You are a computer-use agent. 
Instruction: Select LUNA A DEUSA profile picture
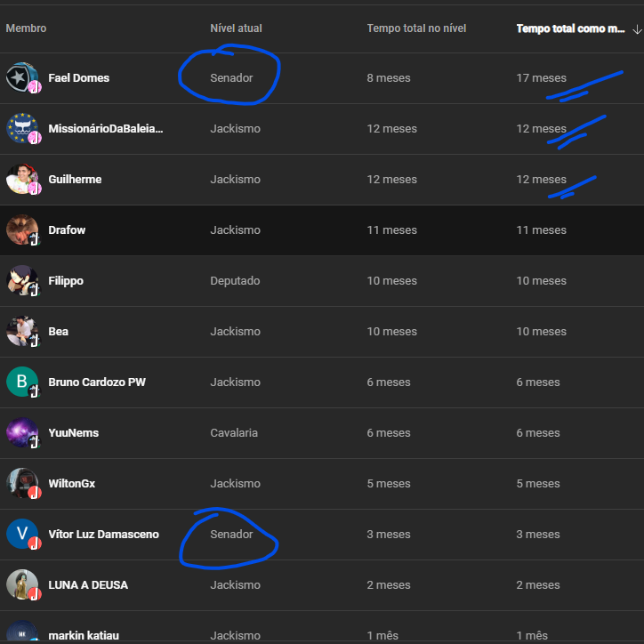coord(22,584)
